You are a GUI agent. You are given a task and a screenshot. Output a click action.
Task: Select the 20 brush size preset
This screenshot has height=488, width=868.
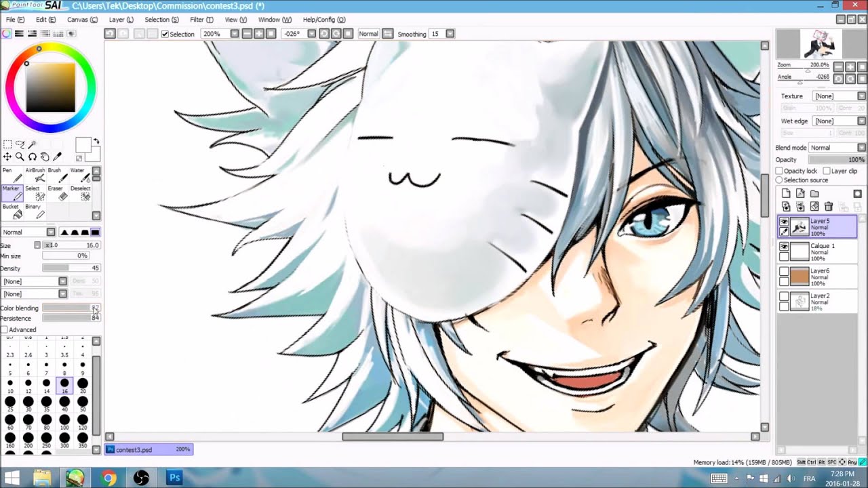(x=83, y=386)
